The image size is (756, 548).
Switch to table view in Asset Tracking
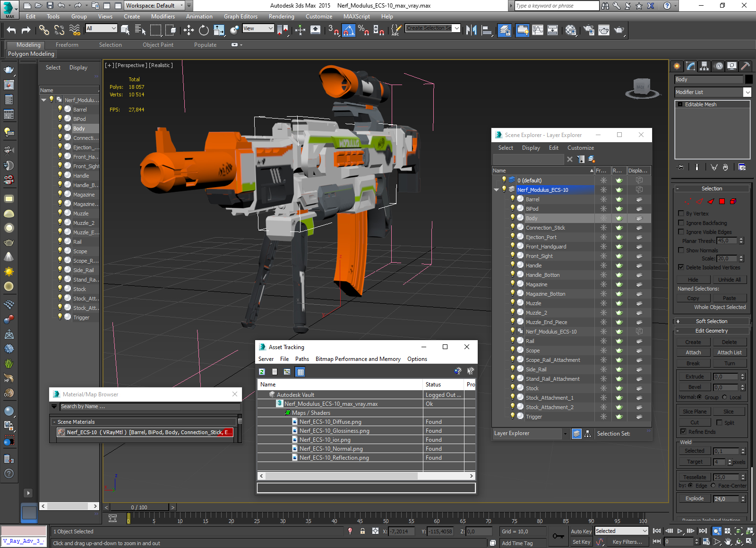pyautogui.click(x=300, y=372)
